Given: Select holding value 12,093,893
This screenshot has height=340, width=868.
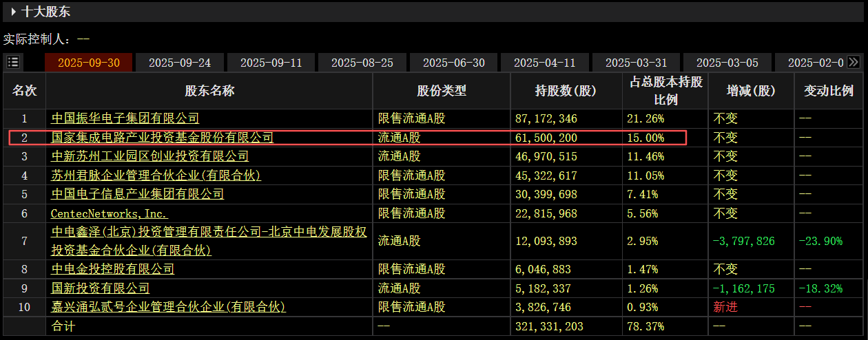Looking at the screenshot, I should [546, 241].
